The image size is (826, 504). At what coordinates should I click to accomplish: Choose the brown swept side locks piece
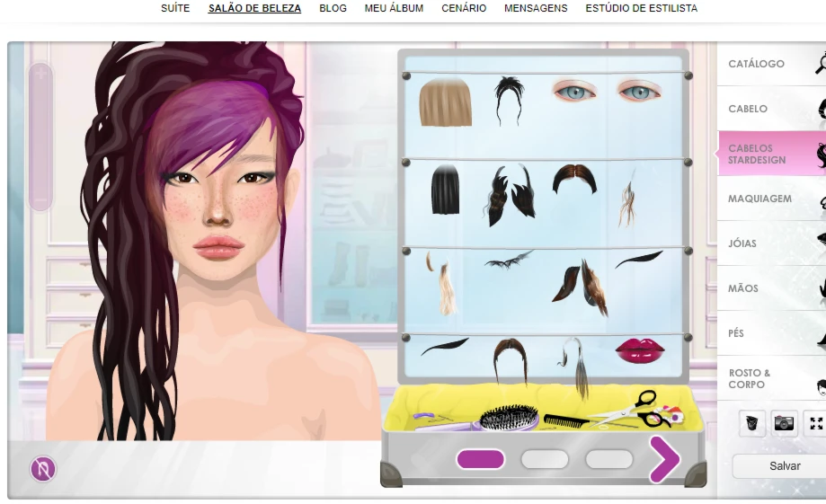pos(580,287)
